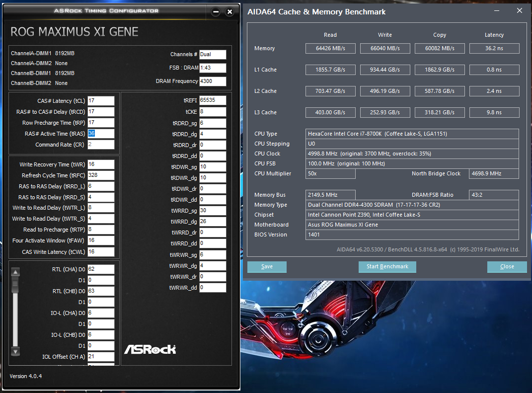Click the tWRWR_sg field

pyautogui.click(x=213, y=254)
